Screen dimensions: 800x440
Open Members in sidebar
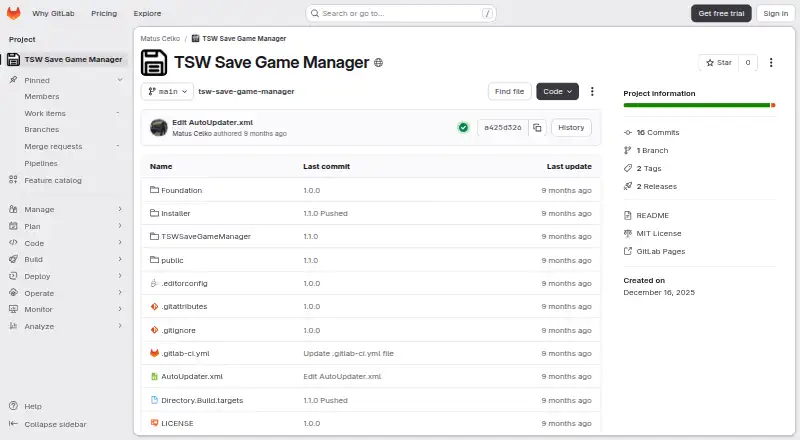[x=42, y=96]
